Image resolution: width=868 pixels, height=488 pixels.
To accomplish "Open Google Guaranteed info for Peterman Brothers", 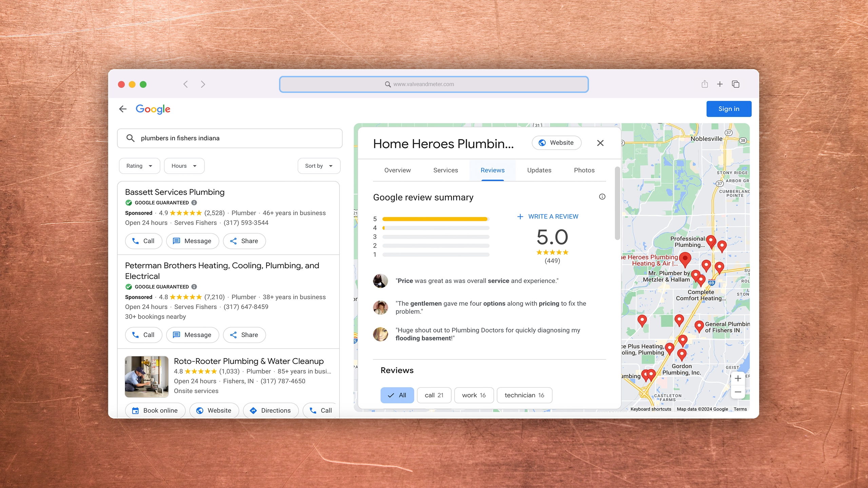I will (194, 287).
